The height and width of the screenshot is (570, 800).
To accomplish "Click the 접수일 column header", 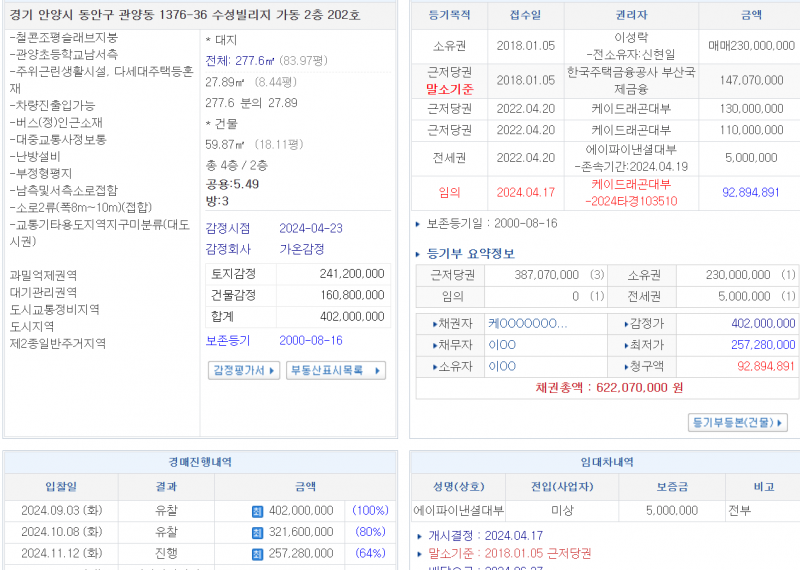I will pyautogui.click(x=526, y=15).
